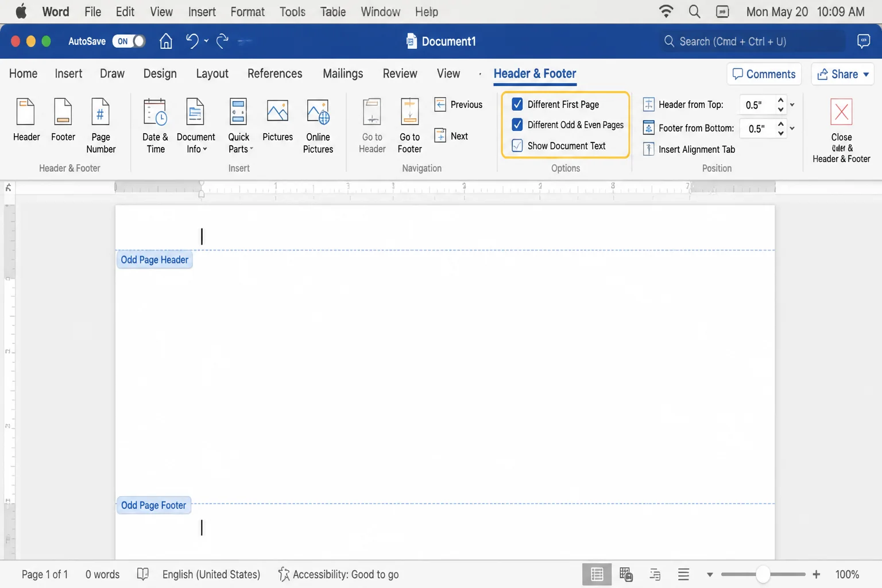Zoom in with the plus button
The width and height of the screenshot is (882, 588).
tap(817, 574)
